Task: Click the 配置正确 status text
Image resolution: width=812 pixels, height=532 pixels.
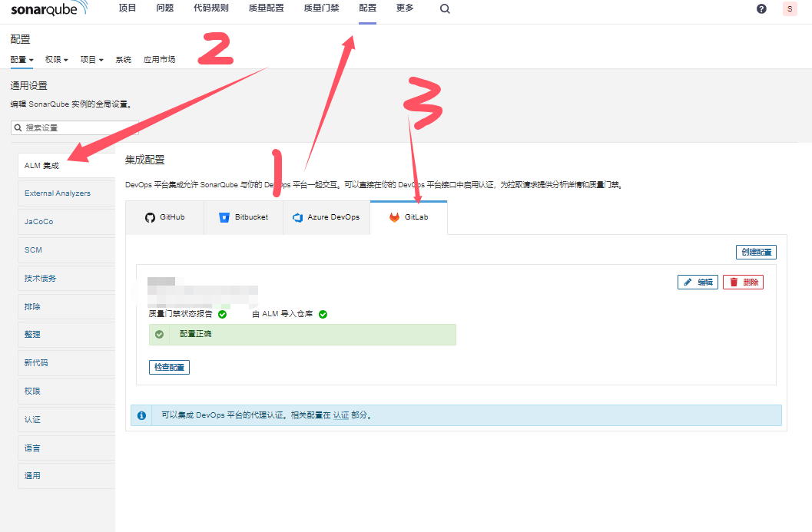Action: (196, 334)
